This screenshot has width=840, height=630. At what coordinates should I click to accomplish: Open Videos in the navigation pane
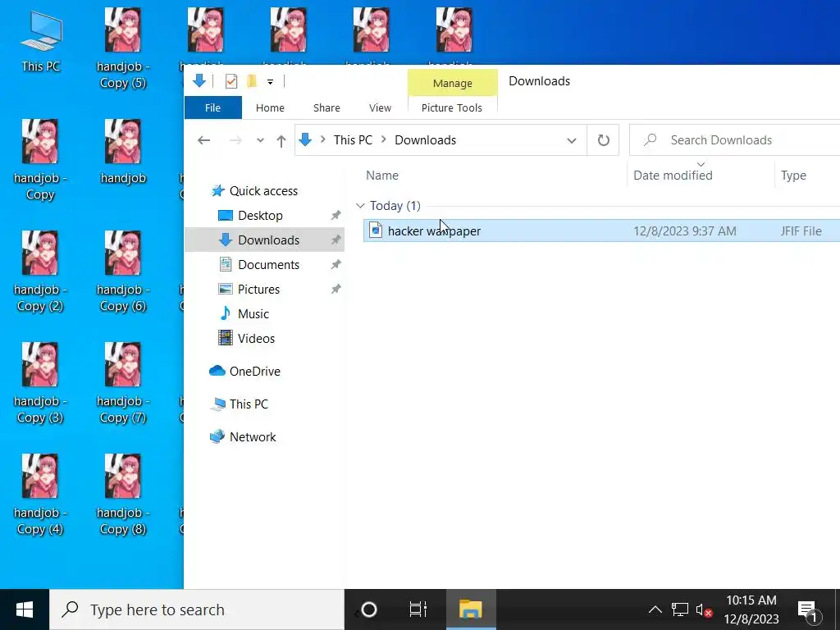pos(256,339)
